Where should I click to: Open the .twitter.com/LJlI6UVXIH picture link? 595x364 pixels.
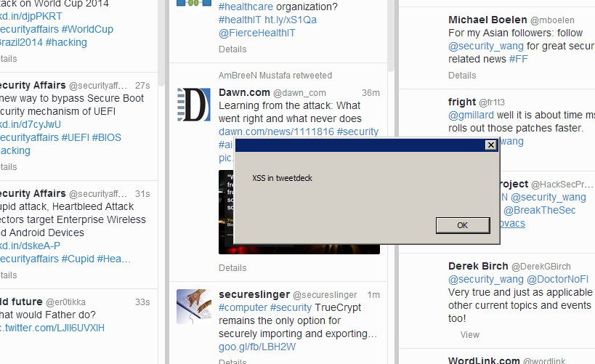tap(52, 328)
